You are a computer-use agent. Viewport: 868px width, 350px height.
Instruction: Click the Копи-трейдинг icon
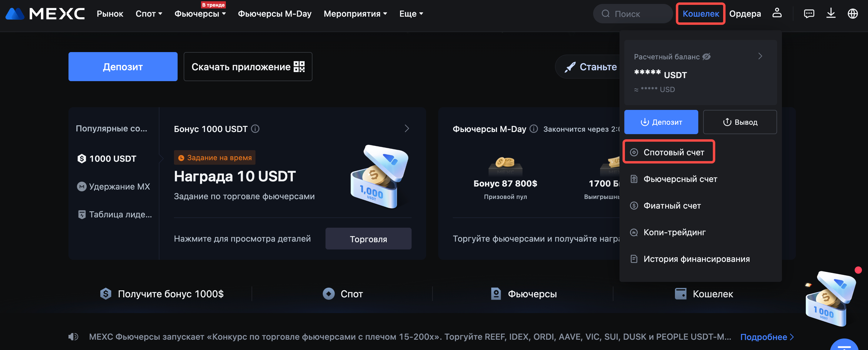[x=634, y=232]
